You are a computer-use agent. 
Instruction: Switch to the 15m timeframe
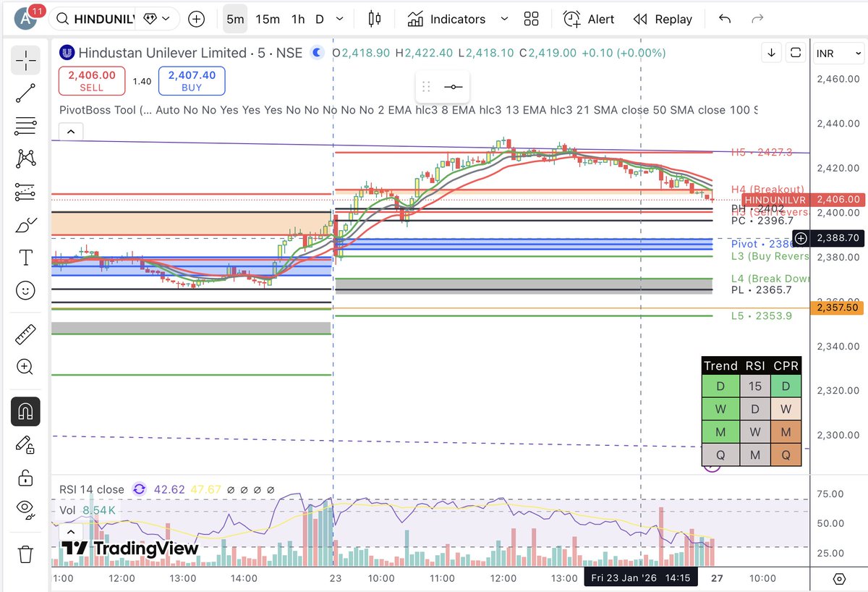268,19
